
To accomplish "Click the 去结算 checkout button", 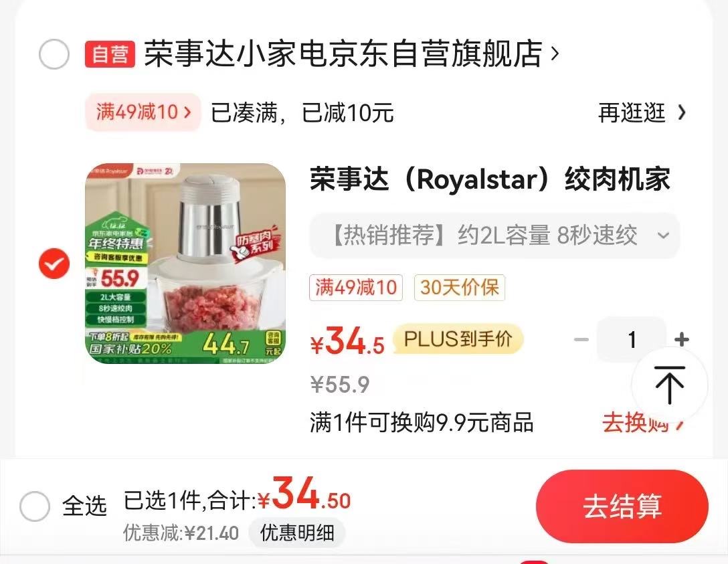I will [x=622, y=506].
